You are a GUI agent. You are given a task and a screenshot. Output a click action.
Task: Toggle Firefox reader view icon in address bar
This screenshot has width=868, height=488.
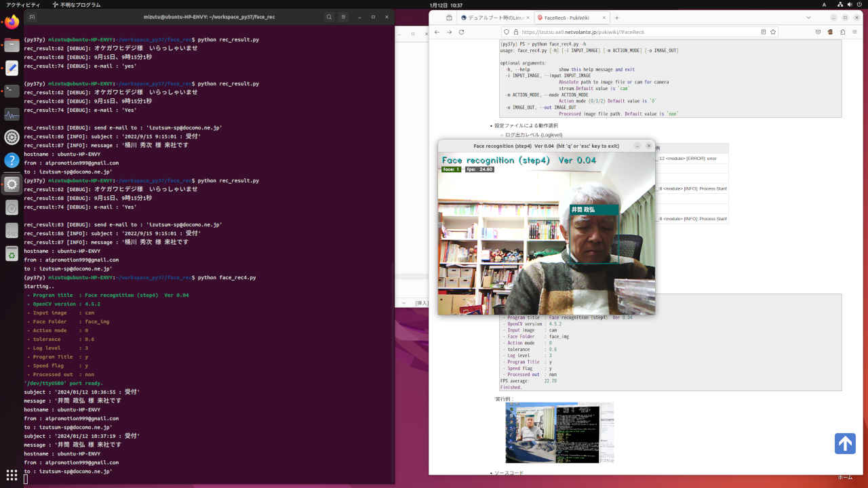(x=764, y=32)
